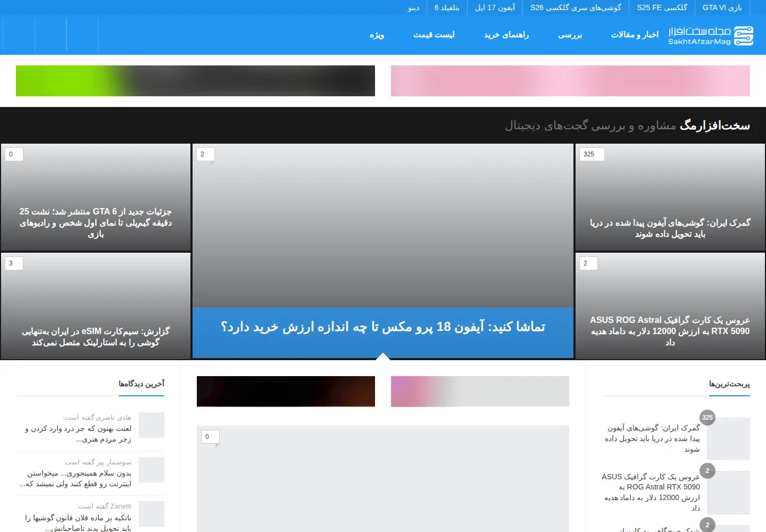
Task: Open سوسمار پیر's comment
Action: pyautogui.click(x=75, y=478)
